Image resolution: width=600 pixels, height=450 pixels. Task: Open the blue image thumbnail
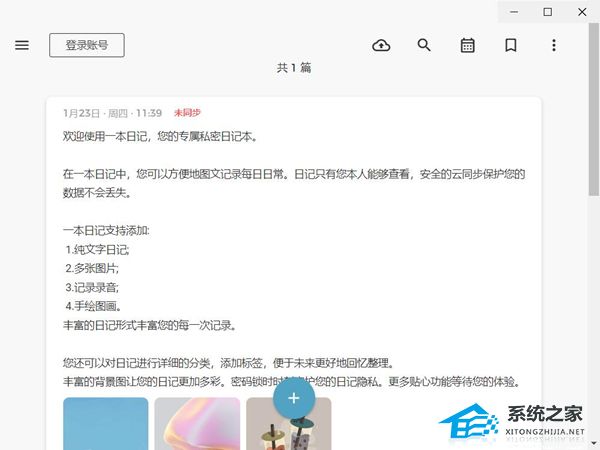[106, 424]
